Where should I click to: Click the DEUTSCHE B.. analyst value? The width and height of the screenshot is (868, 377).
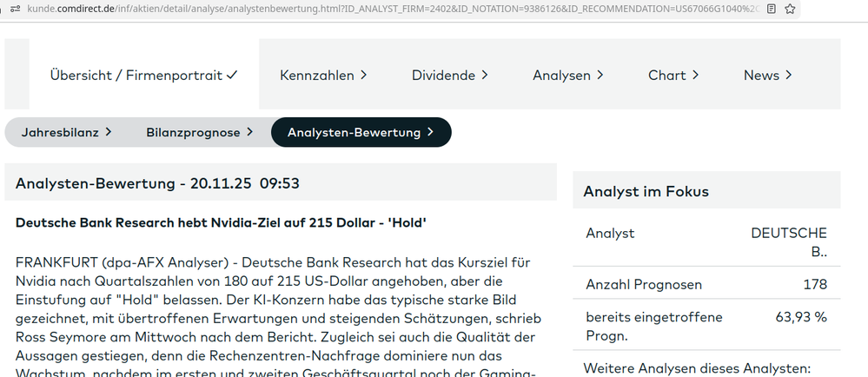coord(789,242)
